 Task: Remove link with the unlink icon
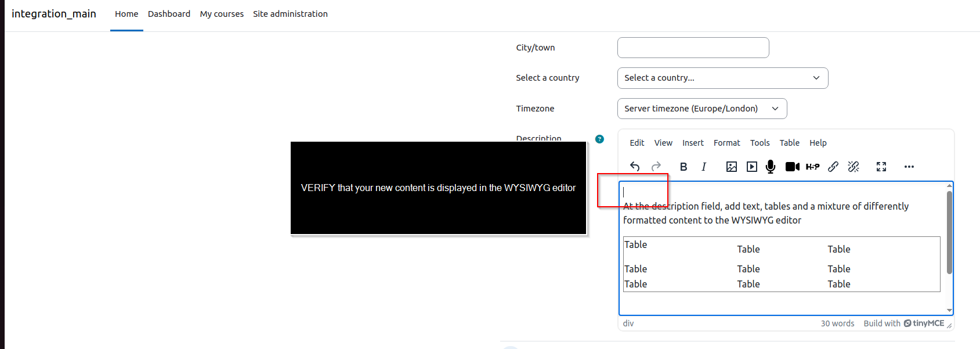854,167
